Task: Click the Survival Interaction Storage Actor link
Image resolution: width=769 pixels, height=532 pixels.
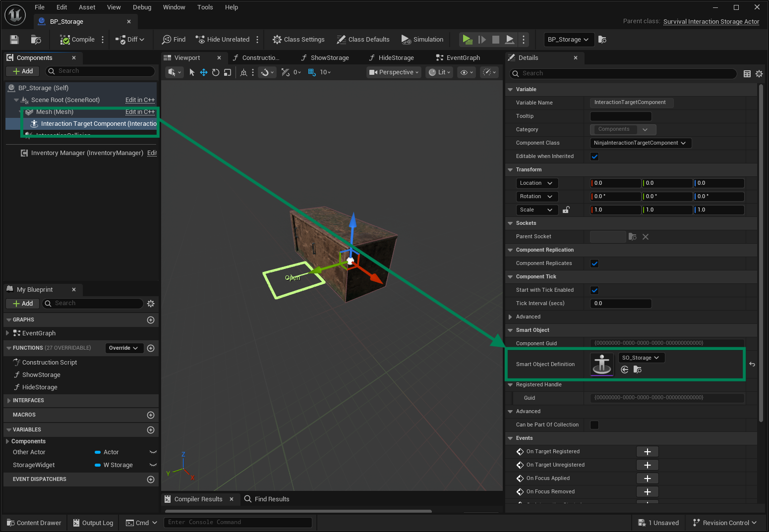Action: pos(710,21)
